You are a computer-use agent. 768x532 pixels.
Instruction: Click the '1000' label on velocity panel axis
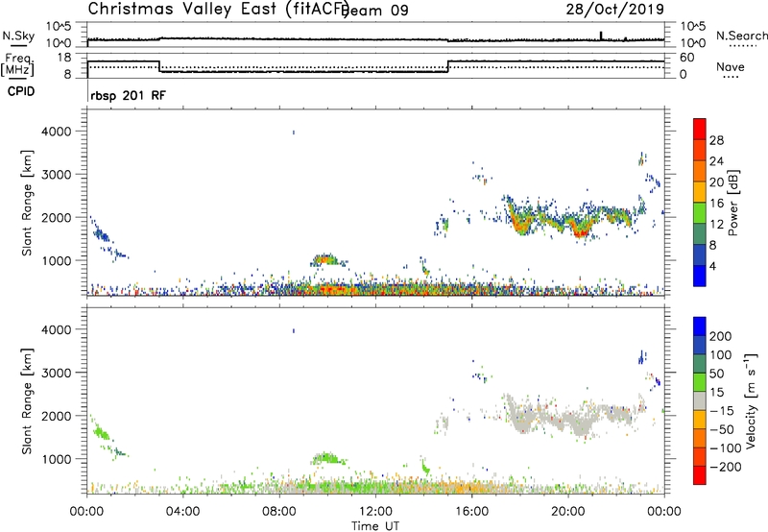56,458
